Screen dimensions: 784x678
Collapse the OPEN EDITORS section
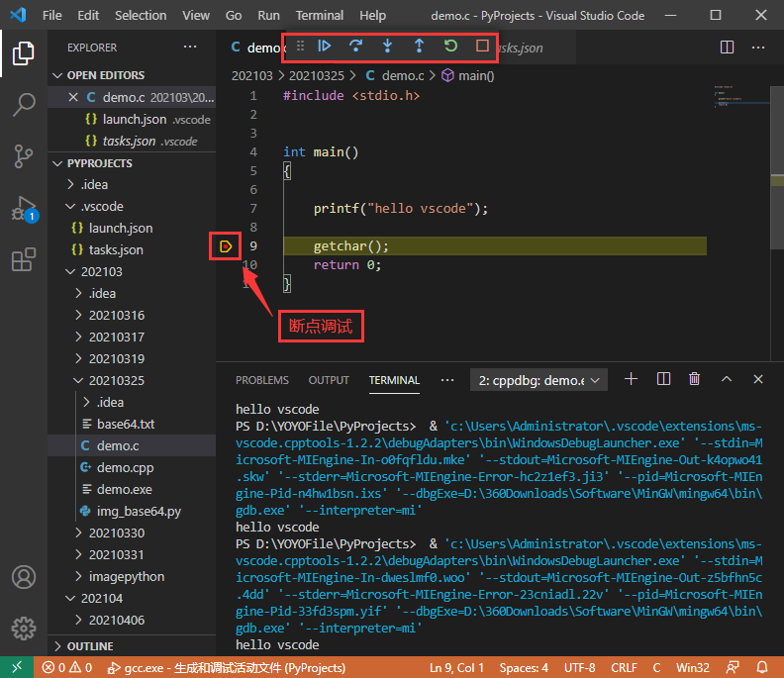[x=57, y=75]
